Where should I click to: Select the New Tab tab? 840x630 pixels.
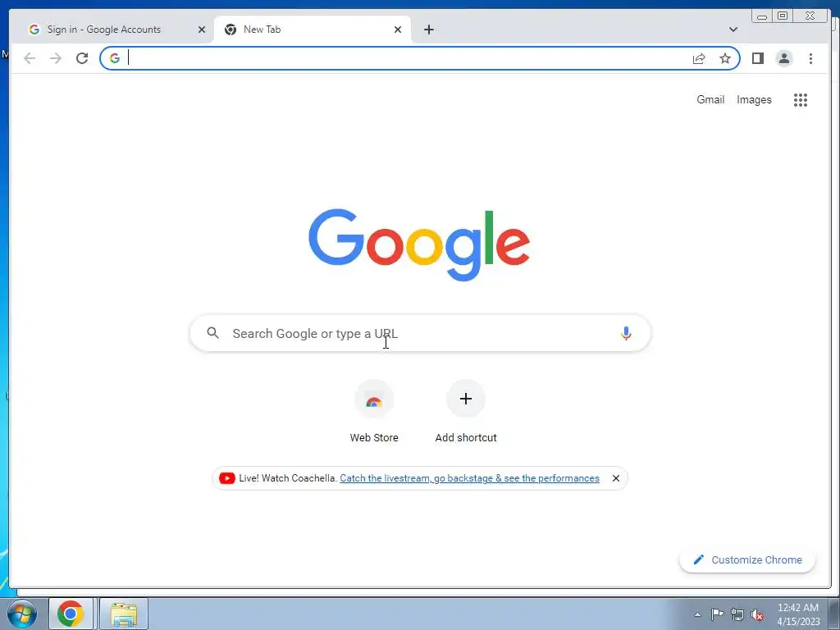tap(313, 30)
